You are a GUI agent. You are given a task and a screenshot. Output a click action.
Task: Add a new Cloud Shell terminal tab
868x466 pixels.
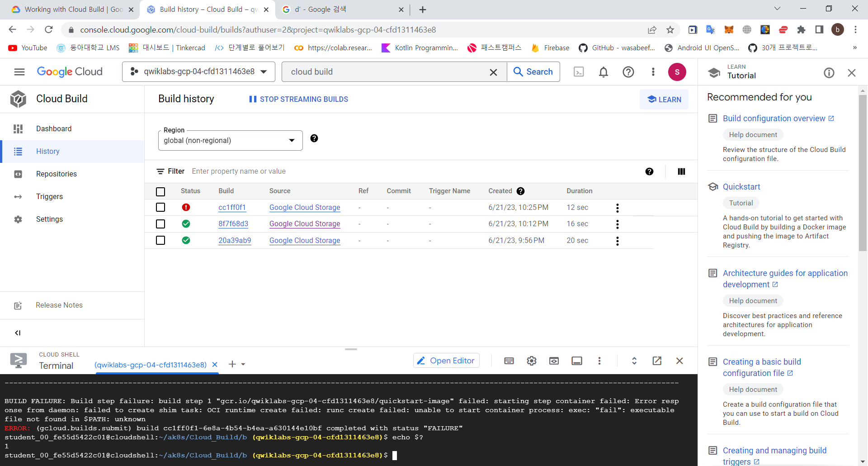pyautogui.click(x=232, y=364)
